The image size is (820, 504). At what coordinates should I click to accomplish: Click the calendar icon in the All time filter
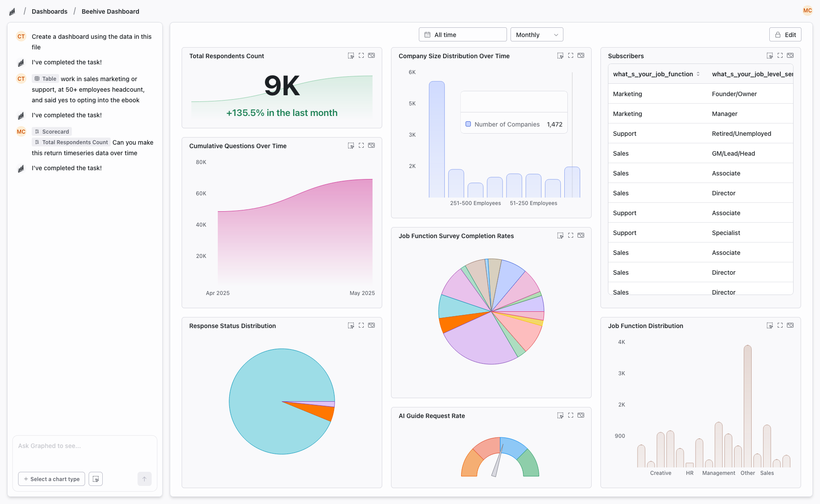point(427,34)
